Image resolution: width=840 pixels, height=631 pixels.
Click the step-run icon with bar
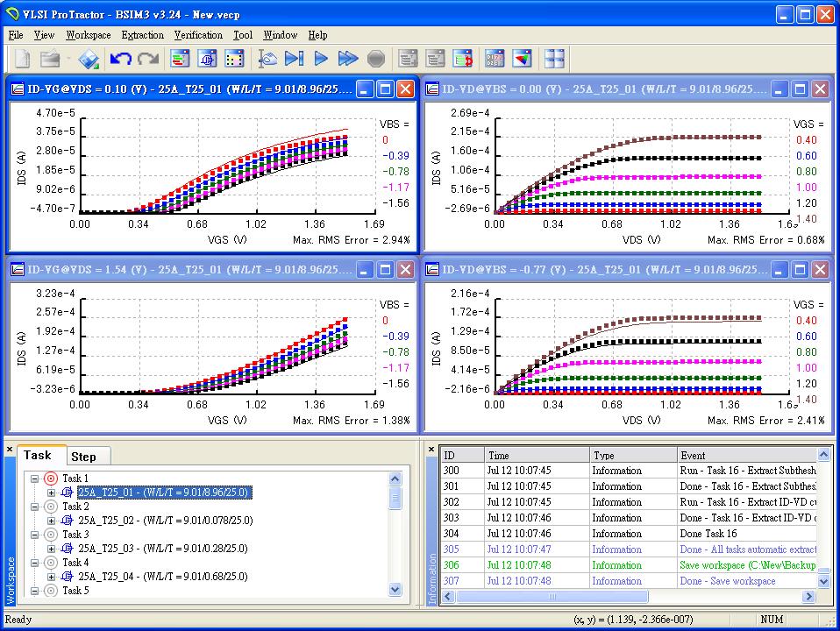(295, 59)
